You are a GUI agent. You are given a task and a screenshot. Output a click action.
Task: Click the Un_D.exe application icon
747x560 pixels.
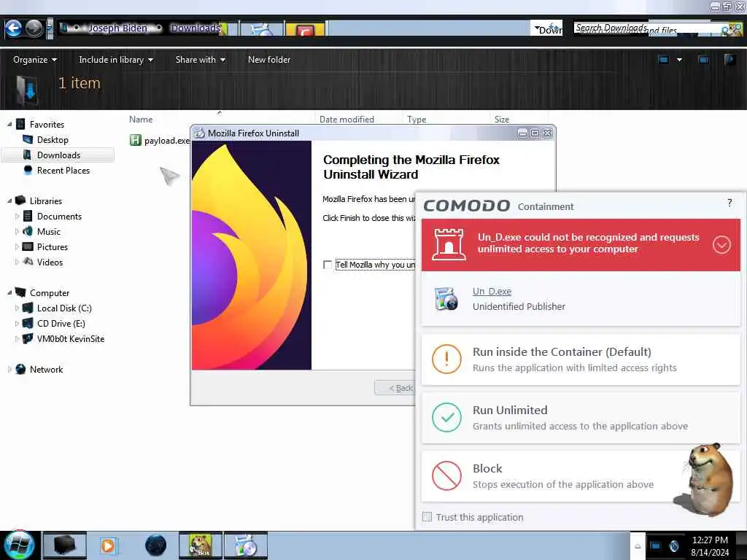coord(446,299)
